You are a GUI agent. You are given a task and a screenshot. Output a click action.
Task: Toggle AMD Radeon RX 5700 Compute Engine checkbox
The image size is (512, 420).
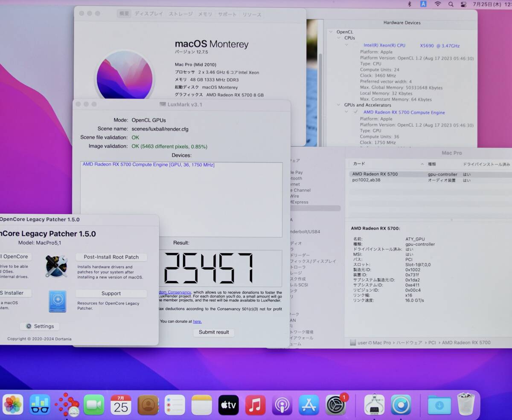click(355, 112)
